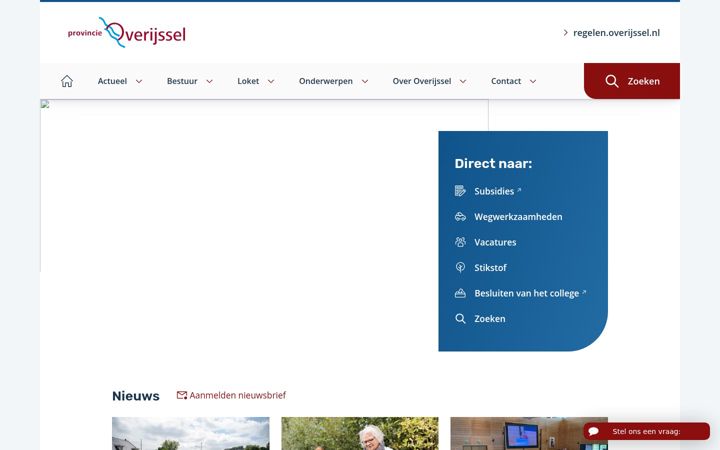Expand the Over Overijssel chevron
Image resolution: width=720 pixels, height=450 pixels.
click(463, 81)
